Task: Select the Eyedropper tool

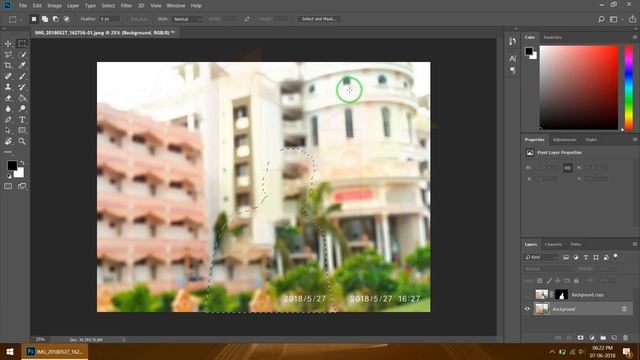Action: click(x=22, y=65)
